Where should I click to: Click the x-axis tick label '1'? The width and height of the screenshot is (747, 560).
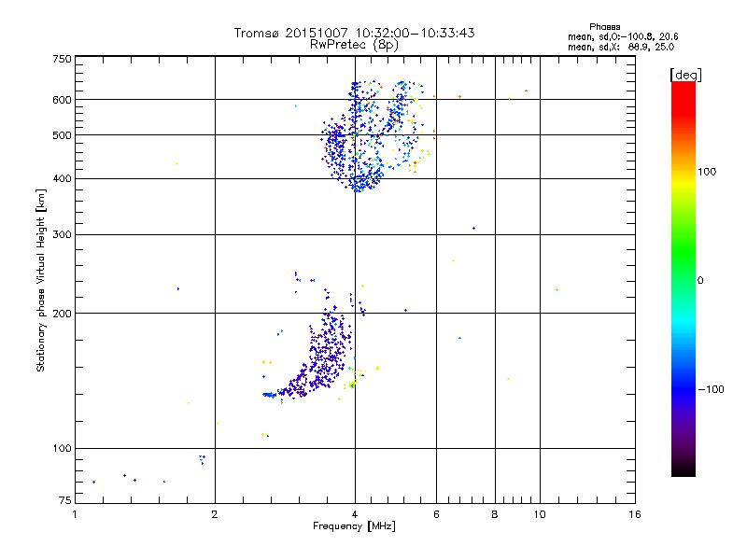click(75, 514)
